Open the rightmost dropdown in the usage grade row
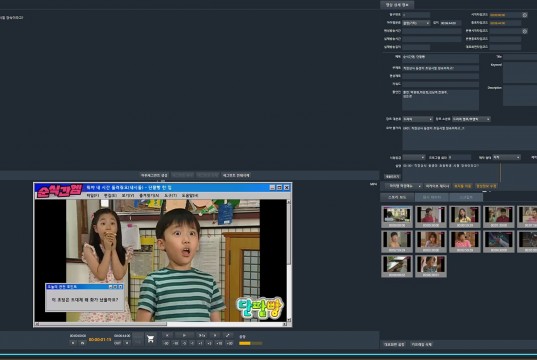This screenshot has width=537, height=360. click(507, 157)
